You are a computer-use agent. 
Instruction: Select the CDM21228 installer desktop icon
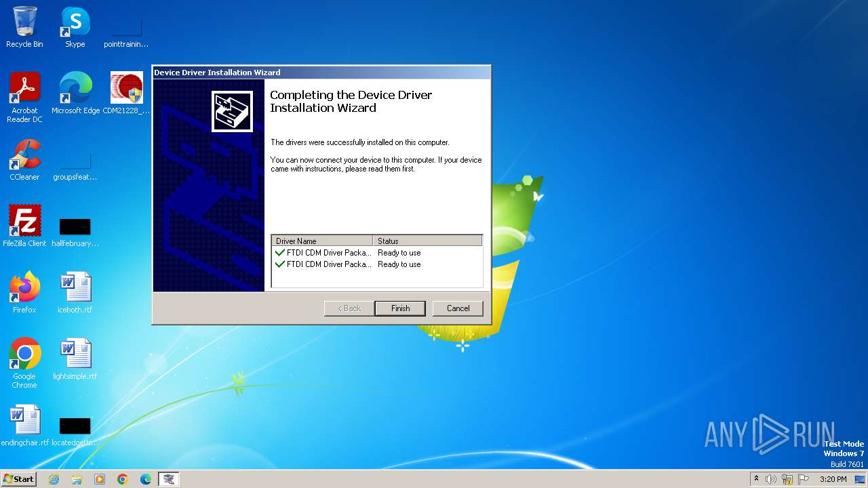click(x=126, y=94)
